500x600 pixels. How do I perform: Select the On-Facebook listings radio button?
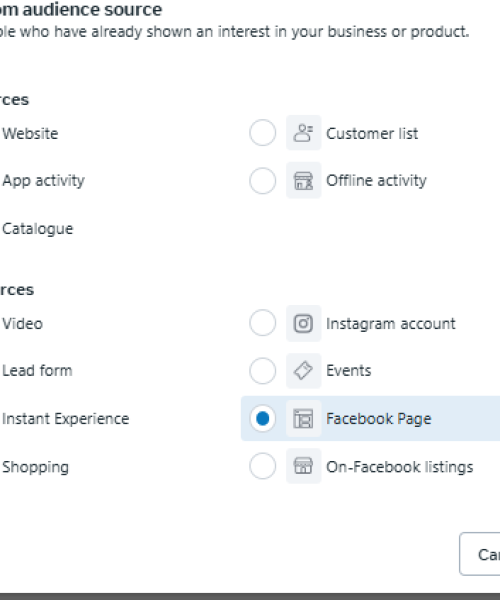262,466
